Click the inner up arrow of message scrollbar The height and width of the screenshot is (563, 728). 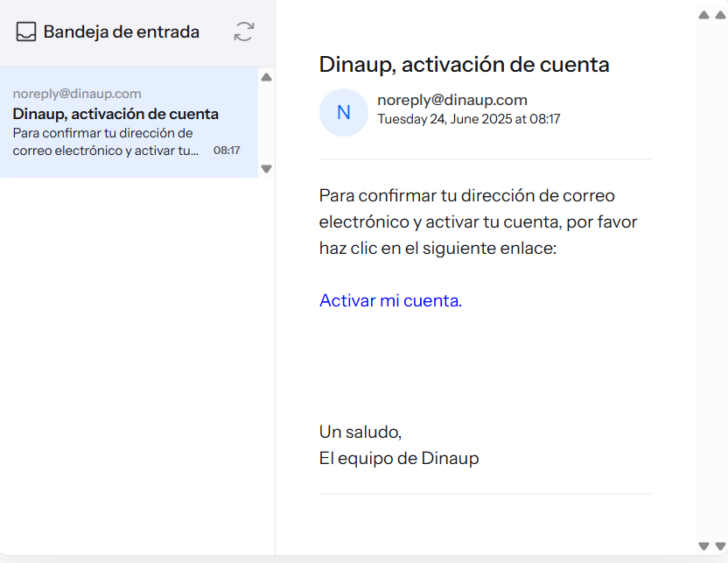tap(703, 15)
